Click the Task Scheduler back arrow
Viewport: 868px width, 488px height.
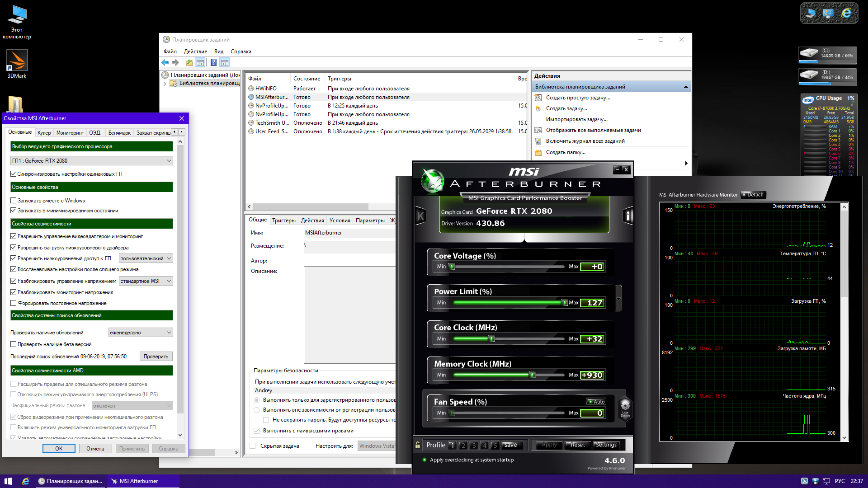tap(165, 63)
